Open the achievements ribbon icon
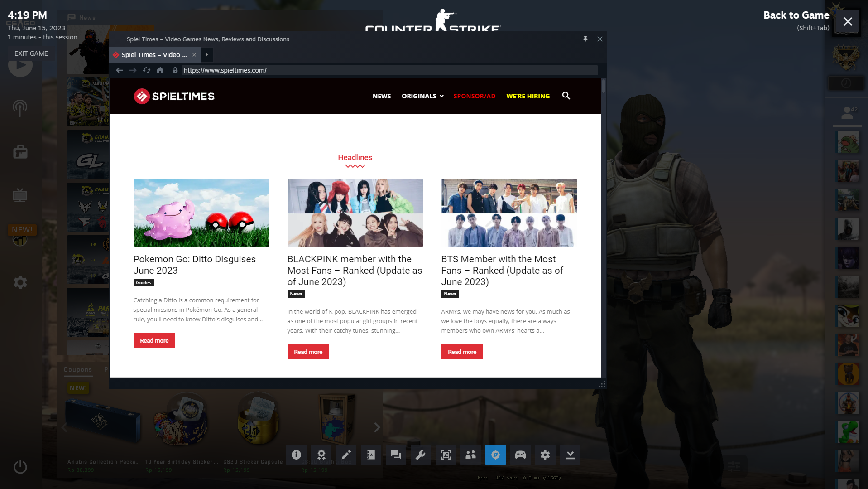This screenshot has width=868, height=489. [x=321, y=455]
